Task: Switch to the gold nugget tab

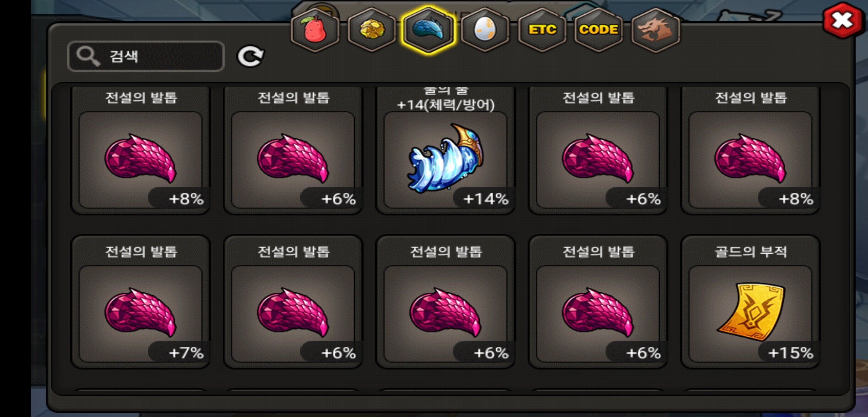Action: (x=372, y=30)
